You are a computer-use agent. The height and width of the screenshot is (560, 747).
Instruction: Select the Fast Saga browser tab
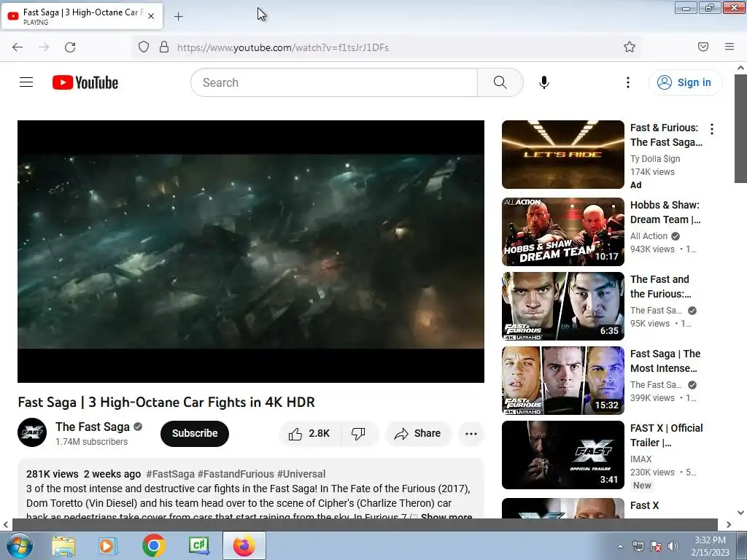(82, 16)
